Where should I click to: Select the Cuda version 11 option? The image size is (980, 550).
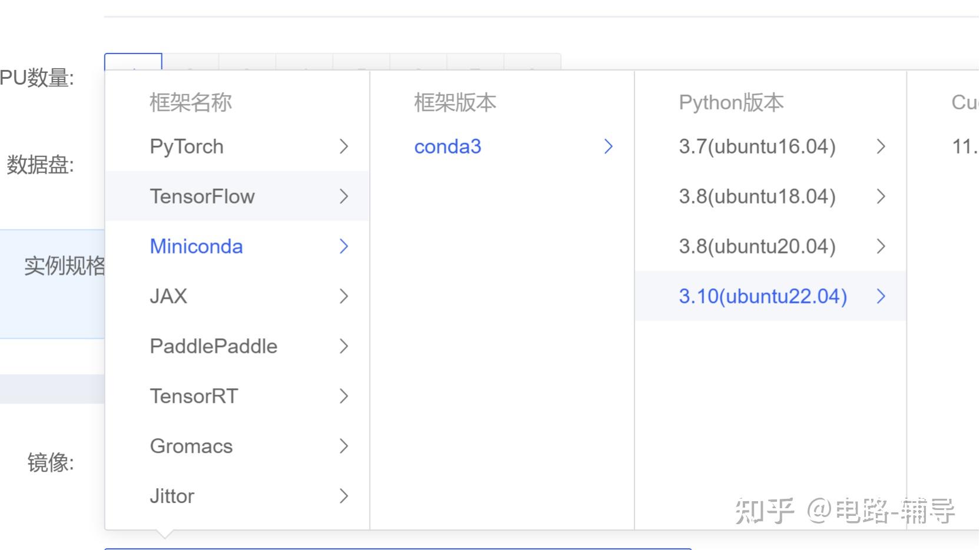click(964, 146)
